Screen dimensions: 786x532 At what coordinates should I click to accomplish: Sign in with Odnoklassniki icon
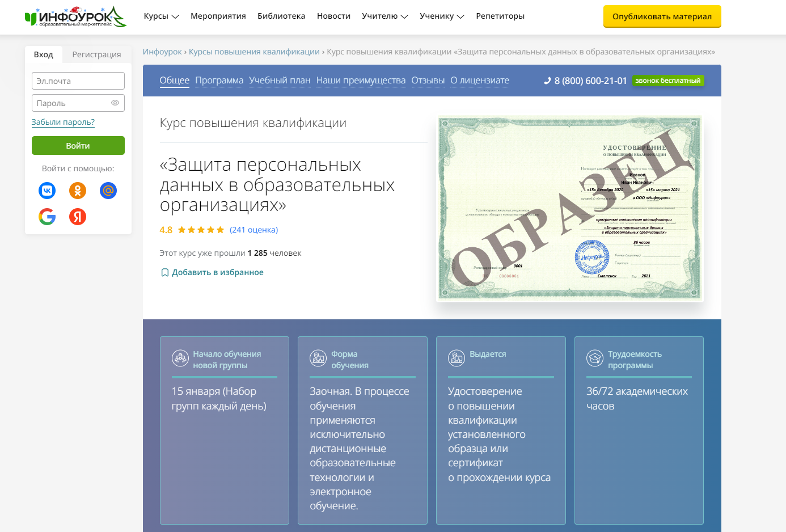[x=78, y=191]
